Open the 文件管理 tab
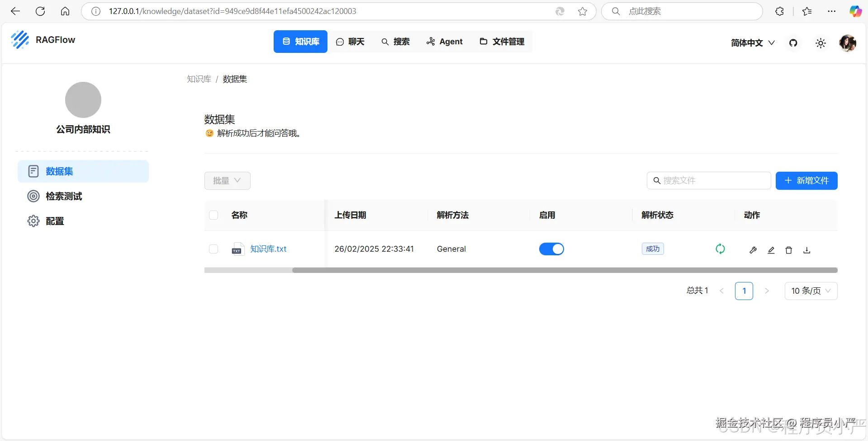Viewport: 868px width, 441px height. [x=502, y=41]
